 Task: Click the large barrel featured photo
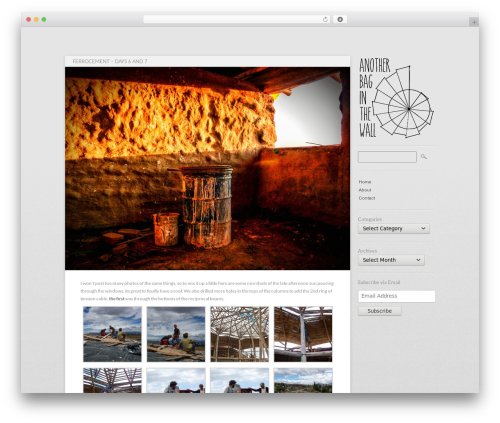pyautogui.click(x=207, y=168)
